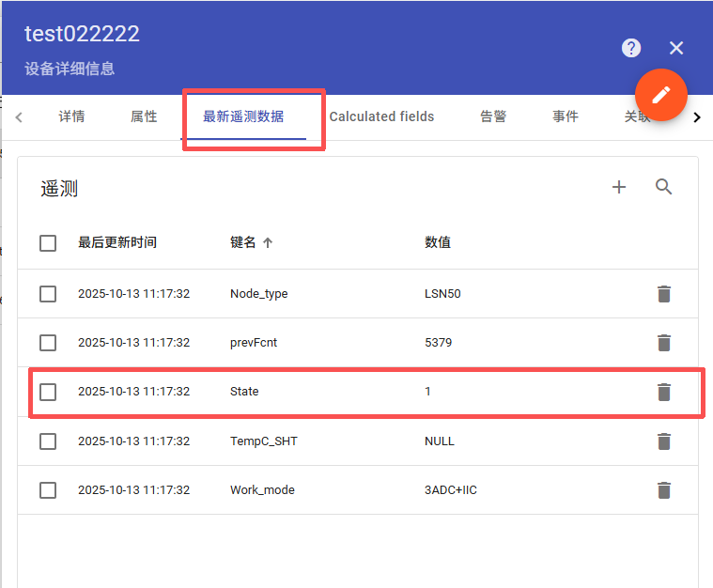Open the 告警 tab
713x588 pixels.
(493, 116)
